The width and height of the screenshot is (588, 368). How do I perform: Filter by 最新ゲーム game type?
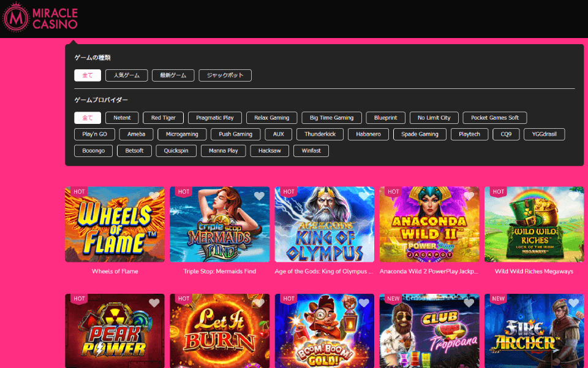173,75
